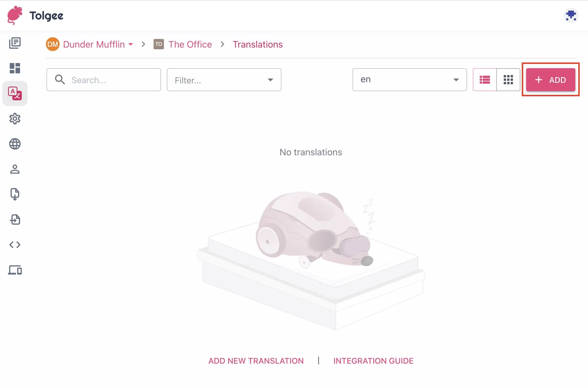Open the languages globe icon
Viewport: 588px width, 388px height.
pos(15,144)
